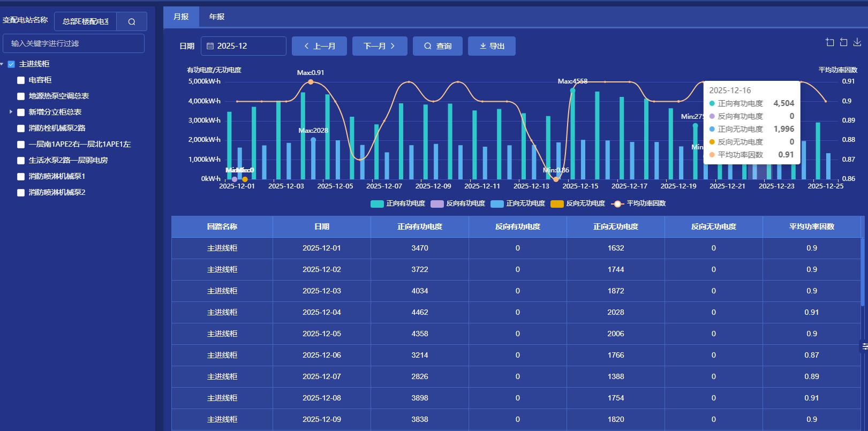The height and width of the screenshot is (431, 868).
Task: Uncheck the 主进线柜 checkbox
Action: click(x=11, y=64)
